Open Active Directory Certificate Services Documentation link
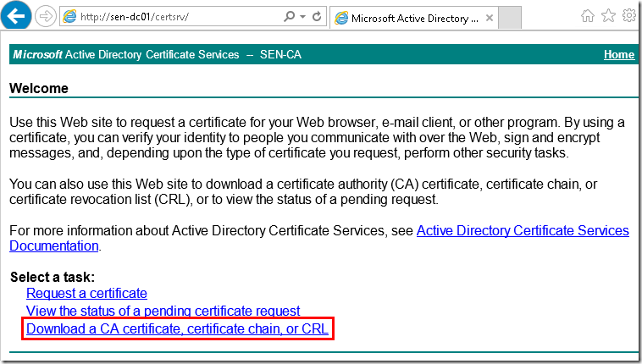 pos(523,231)
